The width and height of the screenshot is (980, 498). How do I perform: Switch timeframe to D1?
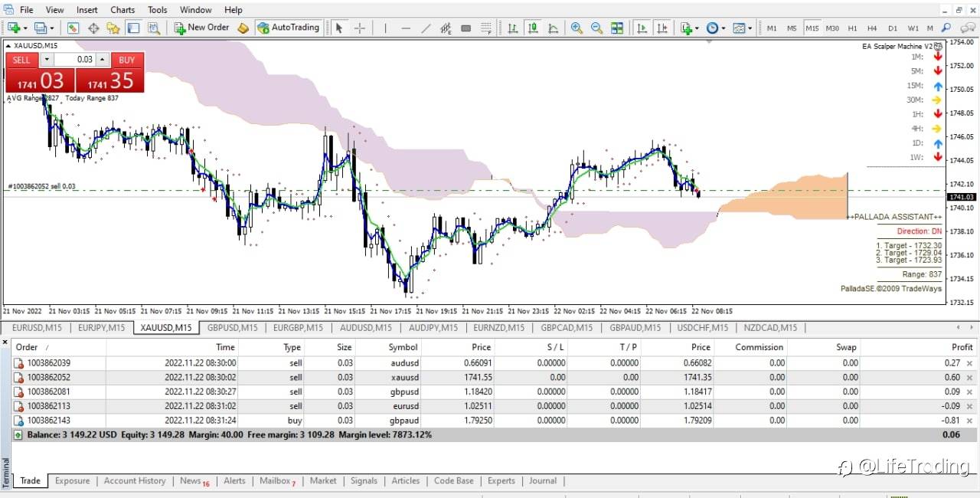point(893,28)
